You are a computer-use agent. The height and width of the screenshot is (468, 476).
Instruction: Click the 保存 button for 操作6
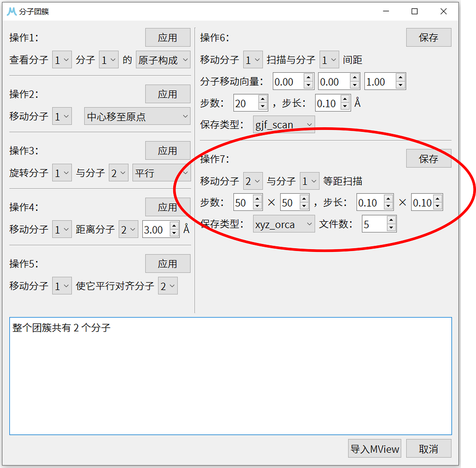[428, 37]
